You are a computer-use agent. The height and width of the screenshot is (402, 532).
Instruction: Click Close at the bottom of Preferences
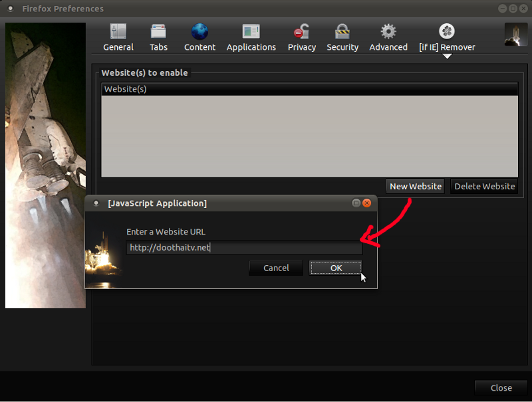(501, 387)
